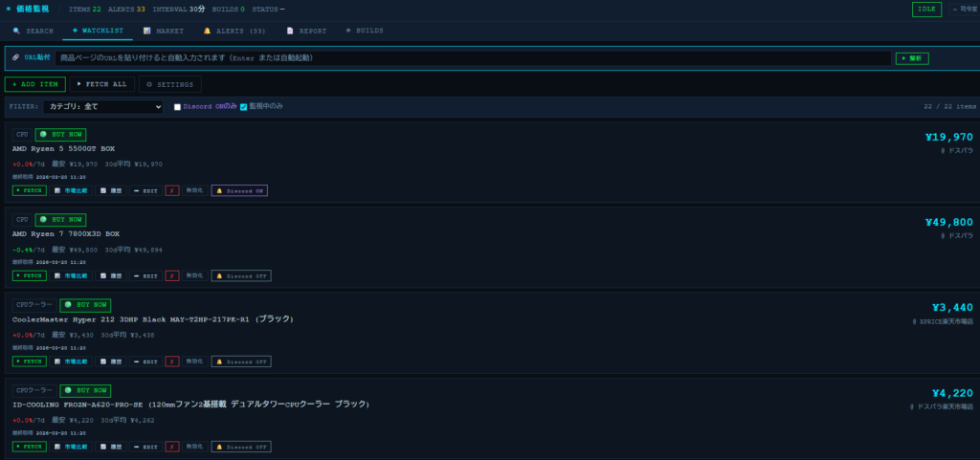Click the green ADD ITEM button
The image size is (980, 460).
coord(35,84)
